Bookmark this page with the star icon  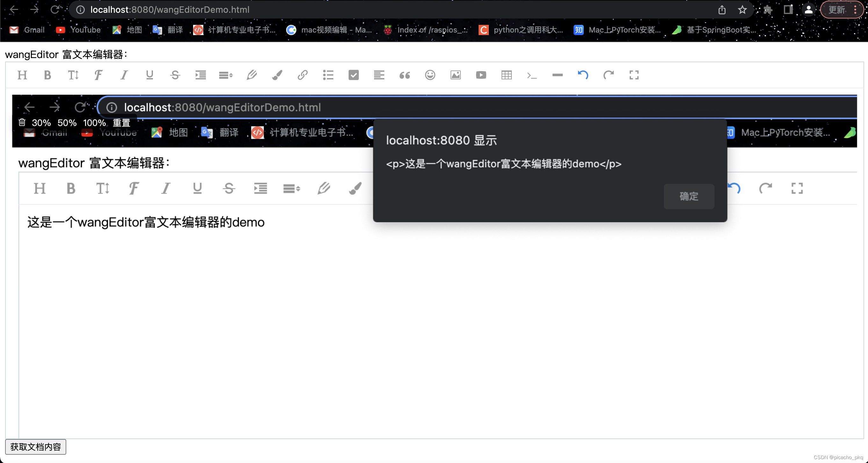pos(742,10)
